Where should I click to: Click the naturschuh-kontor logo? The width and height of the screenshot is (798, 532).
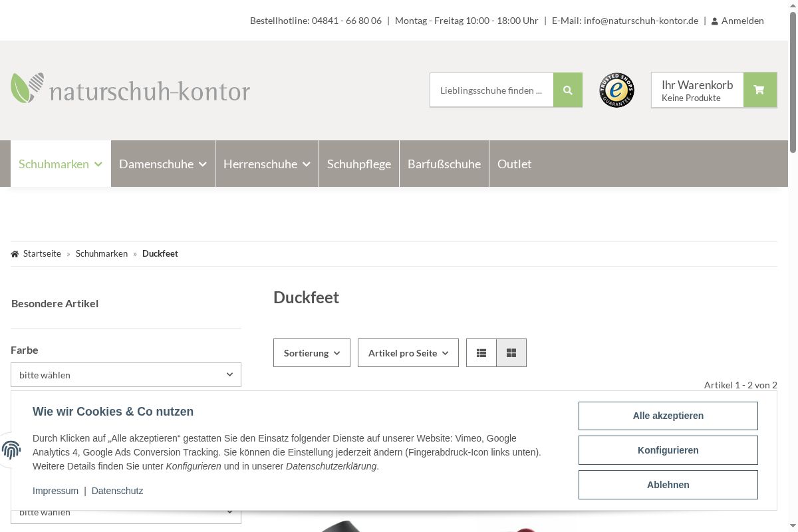coord(130,89)
